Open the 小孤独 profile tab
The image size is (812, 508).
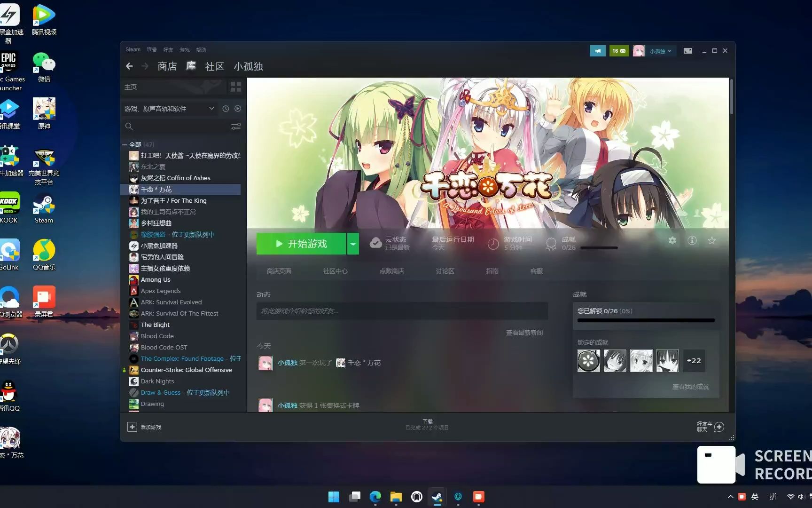[248, 66]
